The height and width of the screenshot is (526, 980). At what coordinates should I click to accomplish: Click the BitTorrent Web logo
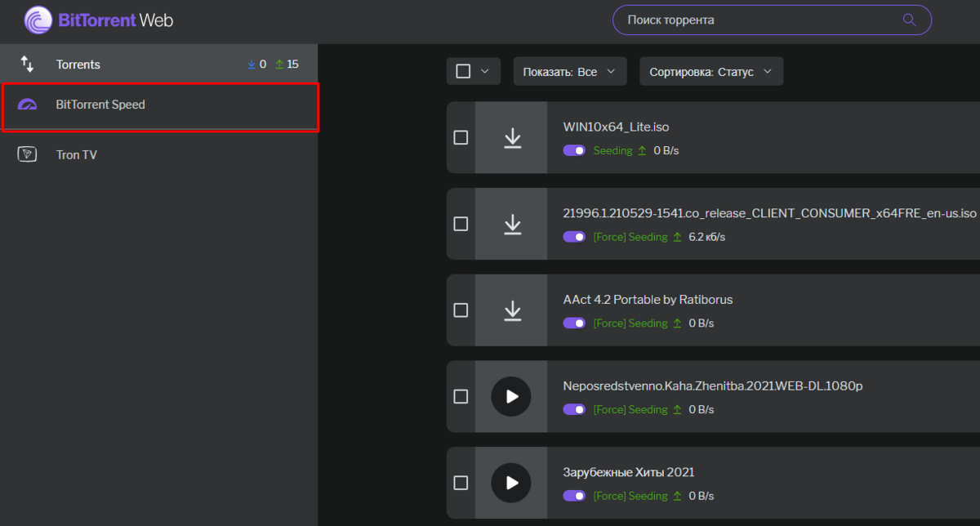(99, 20)
